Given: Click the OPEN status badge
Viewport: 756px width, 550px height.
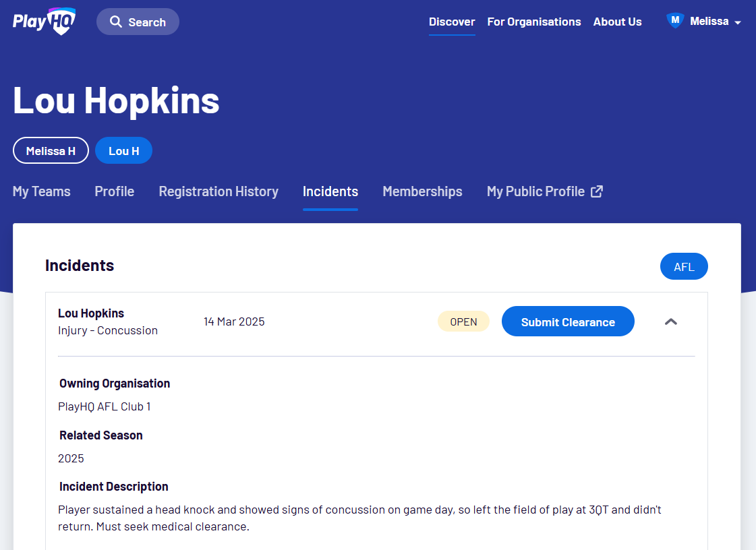Looking at the screenshot, I should point(463,322).
